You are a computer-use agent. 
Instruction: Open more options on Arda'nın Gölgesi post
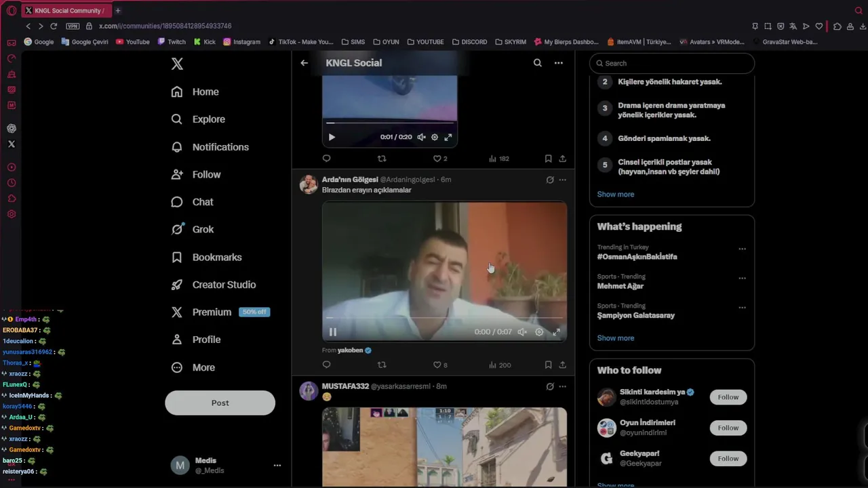pyautogui.click(x=562, y=180)
